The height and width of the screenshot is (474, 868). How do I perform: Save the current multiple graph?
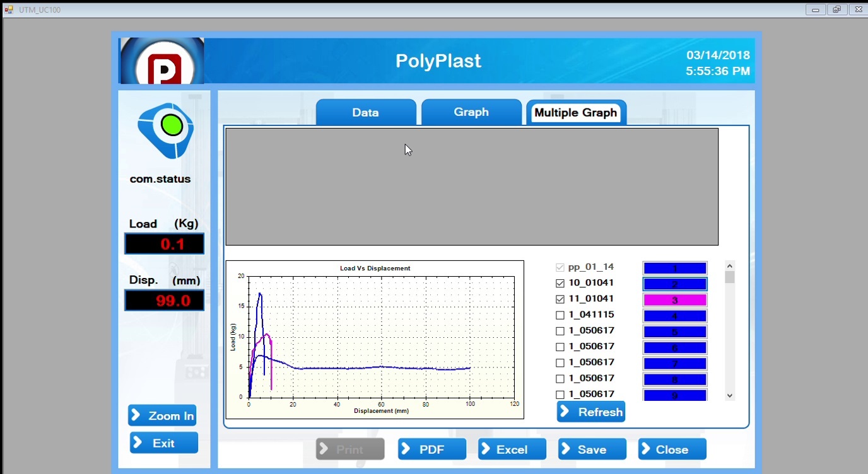coord(592,449)
